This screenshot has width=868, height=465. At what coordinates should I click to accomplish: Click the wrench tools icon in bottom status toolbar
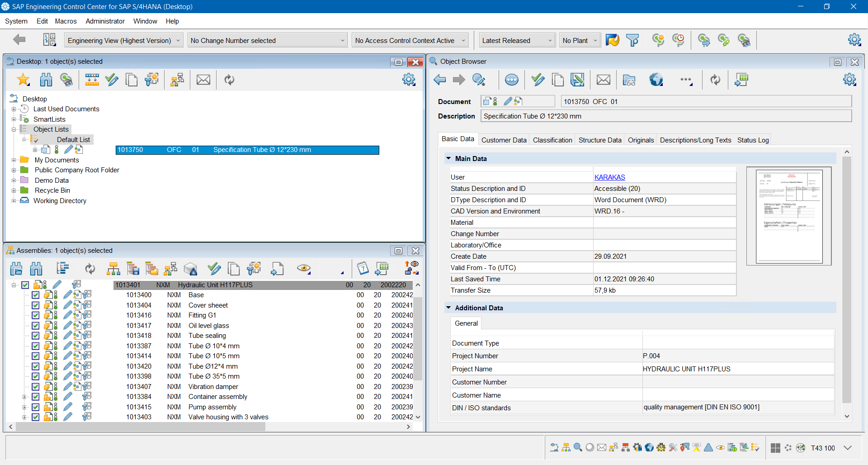click(x=673, y=447)
